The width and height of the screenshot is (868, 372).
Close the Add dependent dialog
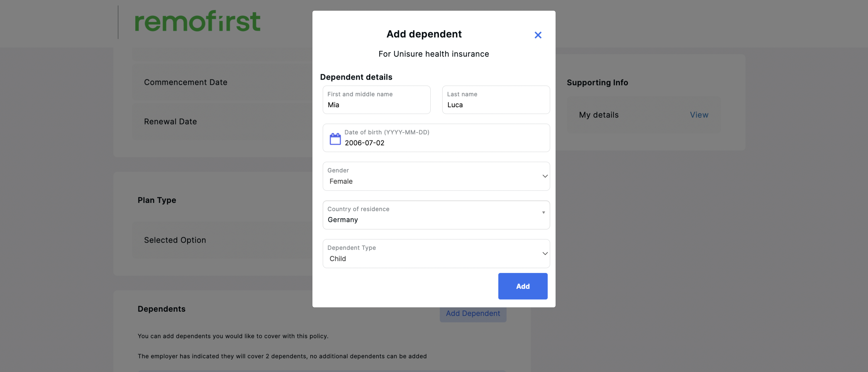538,35
